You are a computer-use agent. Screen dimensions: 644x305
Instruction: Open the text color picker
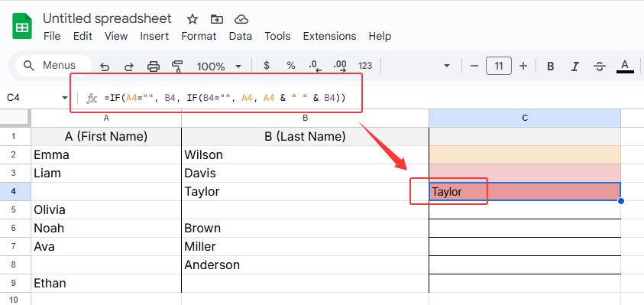[x=625, y=67]
